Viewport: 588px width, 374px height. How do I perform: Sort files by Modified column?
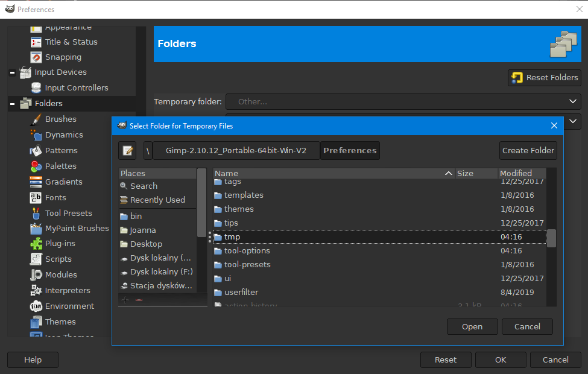coord(522,173)
